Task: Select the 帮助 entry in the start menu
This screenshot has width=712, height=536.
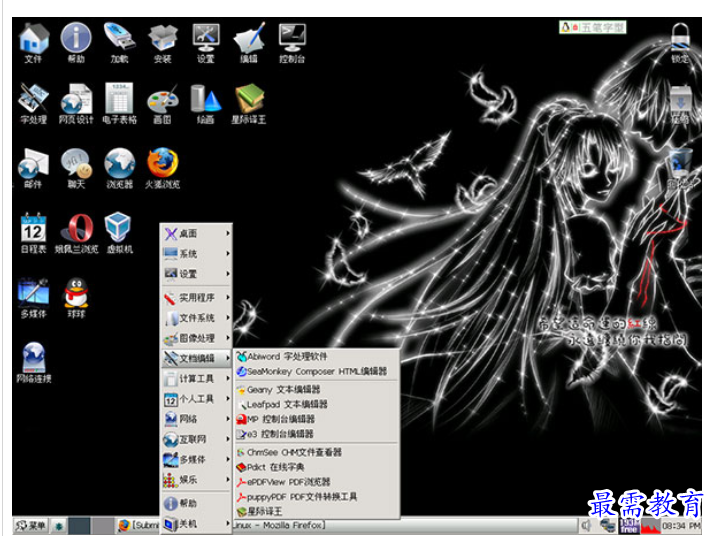Action: coord(197,503)
